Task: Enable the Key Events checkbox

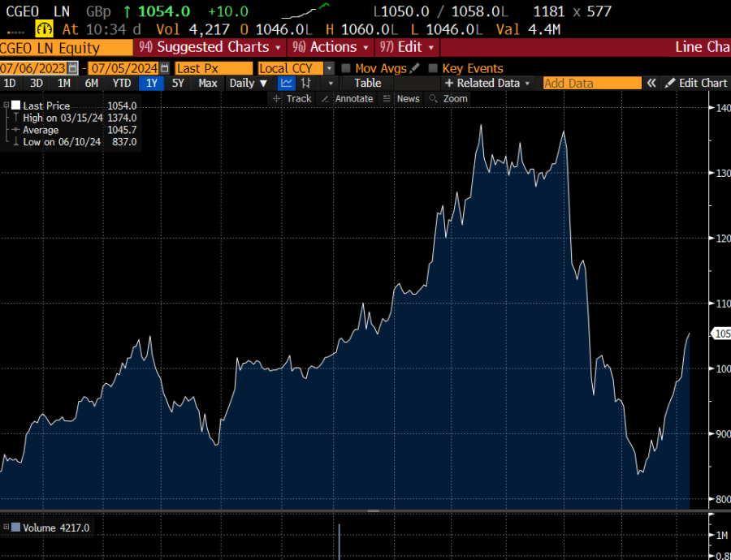Action: tap(433, 68)
